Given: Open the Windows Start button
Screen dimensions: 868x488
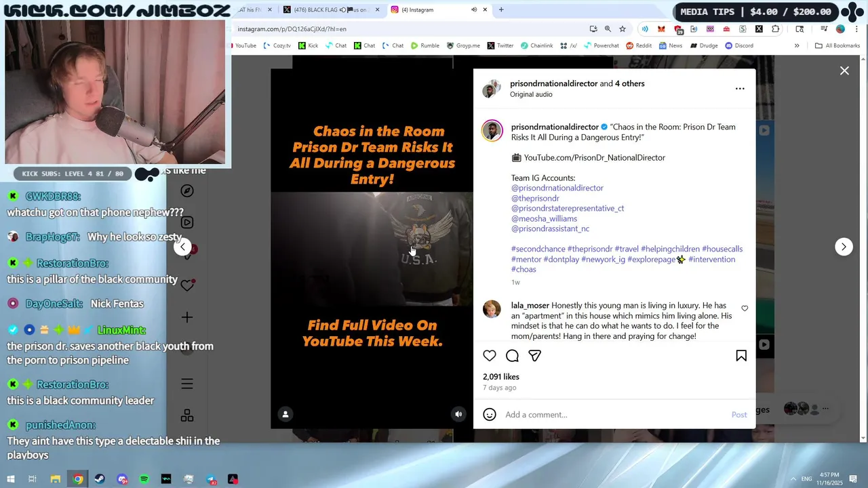Looking at the screenshot, I should click(11, 479).
